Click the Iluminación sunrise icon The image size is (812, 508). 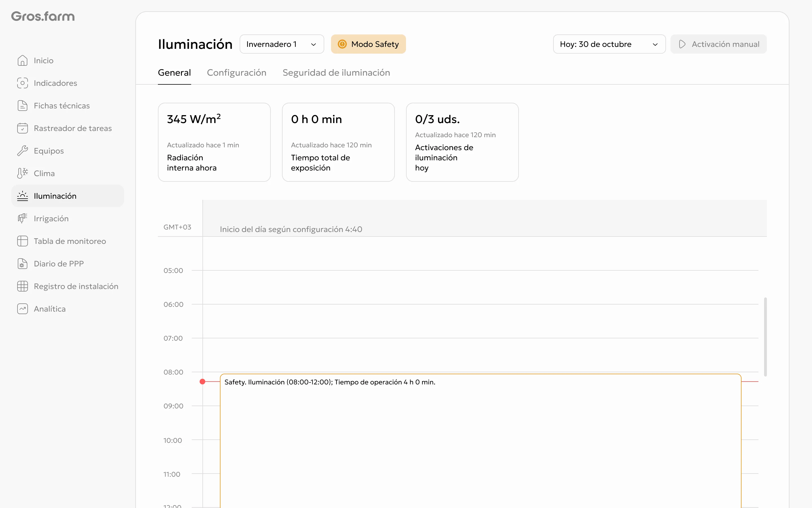pos(23,196)
